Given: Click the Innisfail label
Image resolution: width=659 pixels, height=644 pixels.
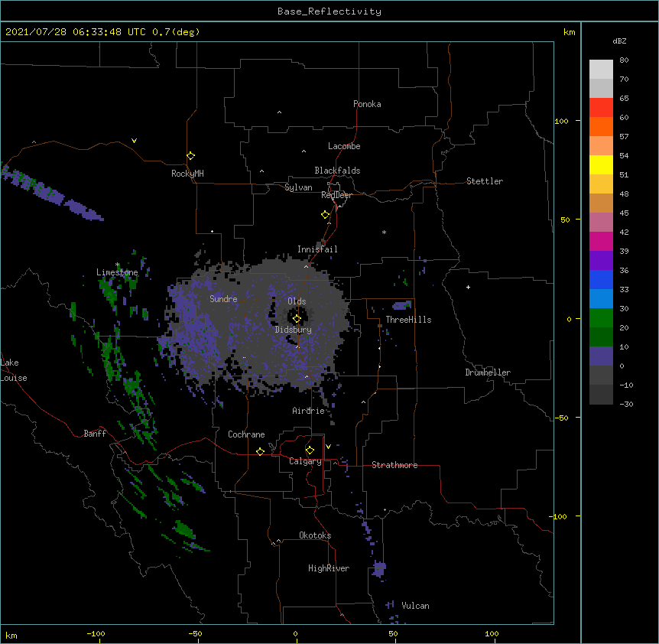Looking at the screenshot, I should point(317,249).
